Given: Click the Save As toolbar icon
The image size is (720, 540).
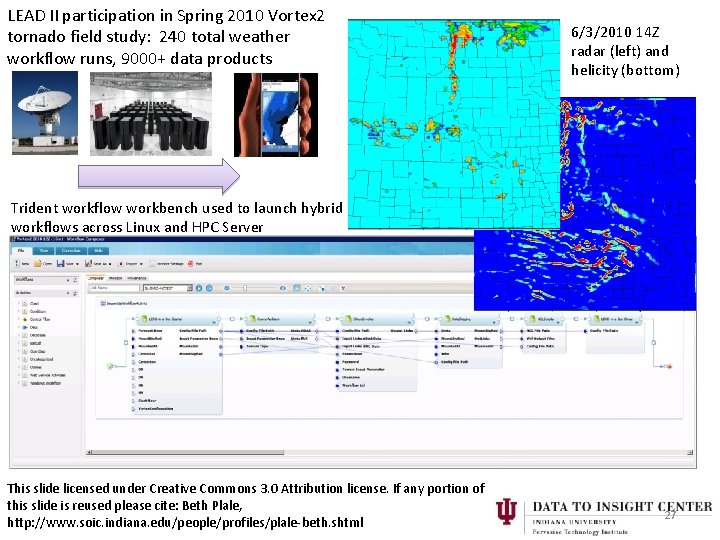Looking at the screenshot, I should [88, 264].
